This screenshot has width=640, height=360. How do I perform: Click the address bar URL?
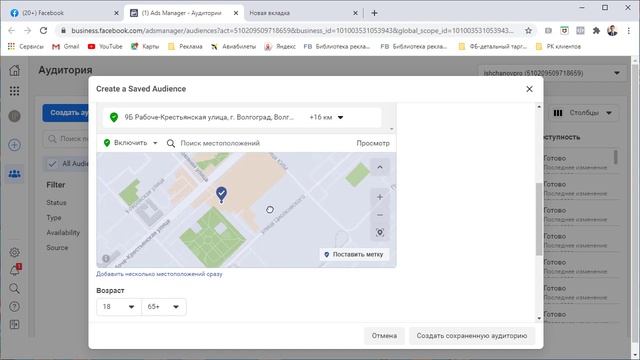[x=292, y=31]
